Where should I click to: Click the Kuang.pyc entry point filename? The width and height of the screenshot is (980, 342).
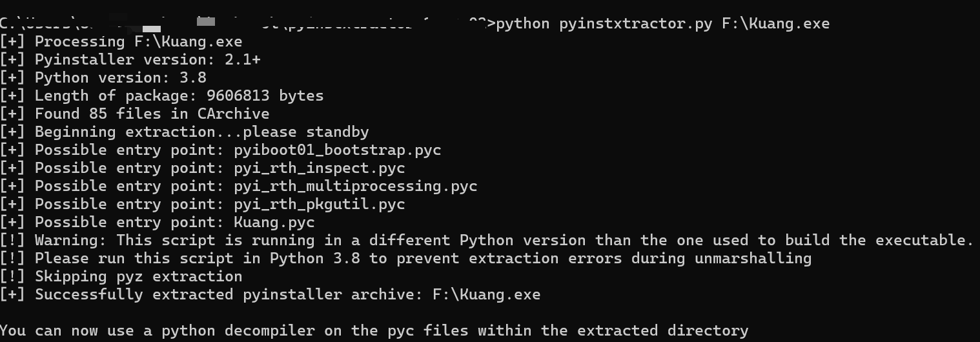pos(274,223)
